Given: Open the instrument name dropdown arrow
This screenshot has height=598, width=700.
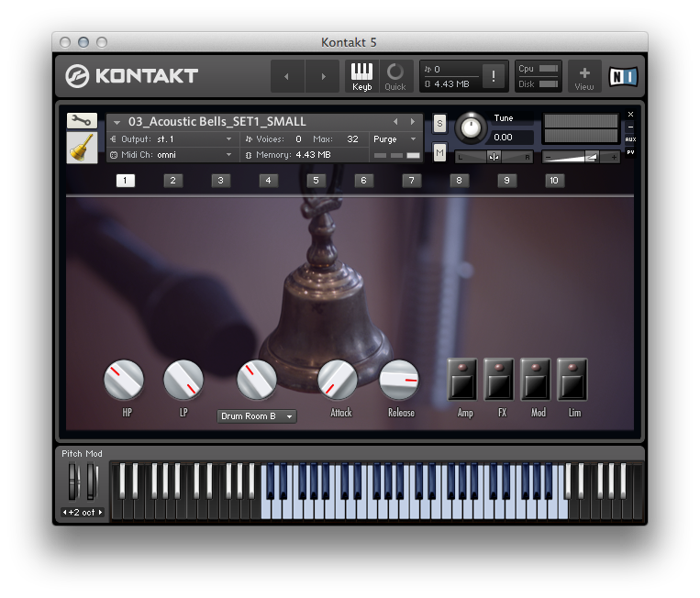Looking at the screenshot, I should (x=117, y=122).
